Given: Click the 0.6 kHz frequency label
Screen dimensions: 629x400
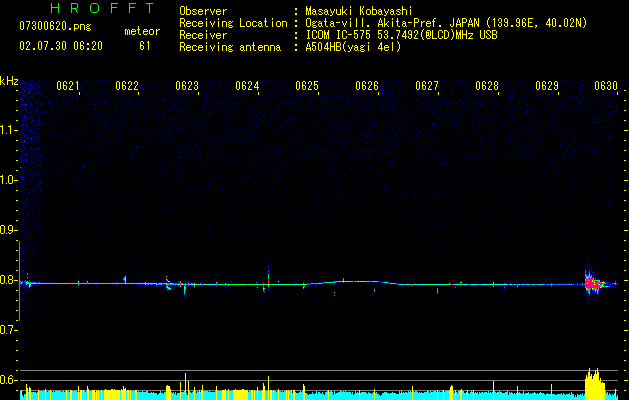Looking at the screenshot, I should (8, 380).
